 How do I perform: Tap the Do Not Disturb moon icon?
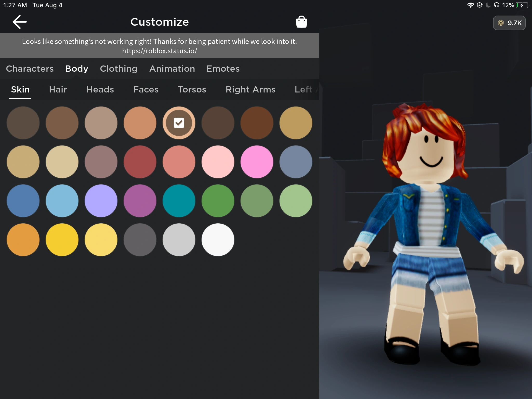coord(488,5)
